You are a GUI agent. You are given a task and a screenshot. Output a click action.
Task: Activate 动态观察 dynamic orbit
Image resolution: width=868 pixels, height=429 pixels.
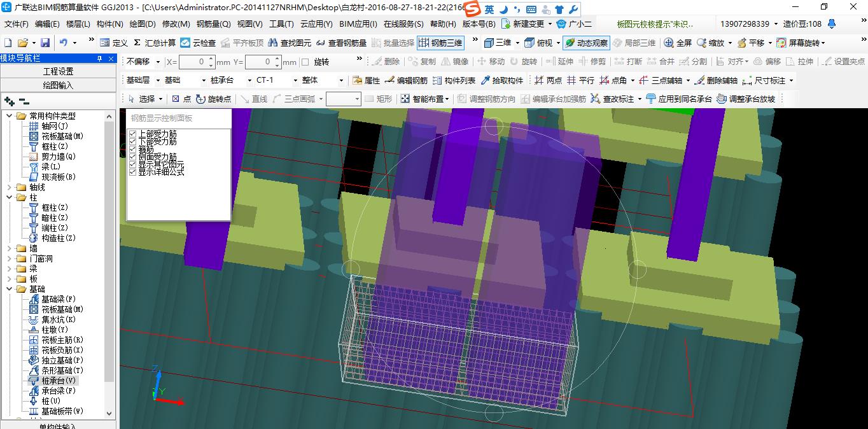pos(586,43)
